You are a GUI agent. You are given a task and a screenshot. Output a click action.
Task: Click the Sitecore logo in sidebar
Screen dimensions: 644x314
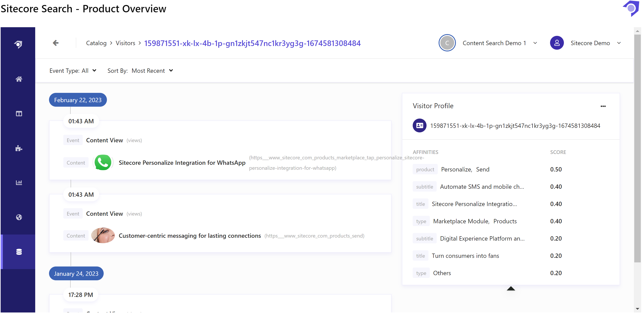18,44
